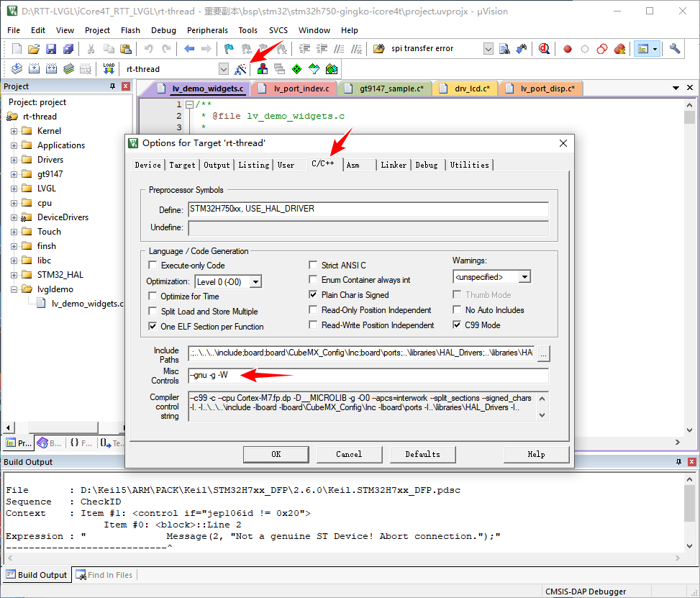This screenshot has width=700, height=598.
Task: Enable the Execute-only Code checkbox
Action: 153,266
